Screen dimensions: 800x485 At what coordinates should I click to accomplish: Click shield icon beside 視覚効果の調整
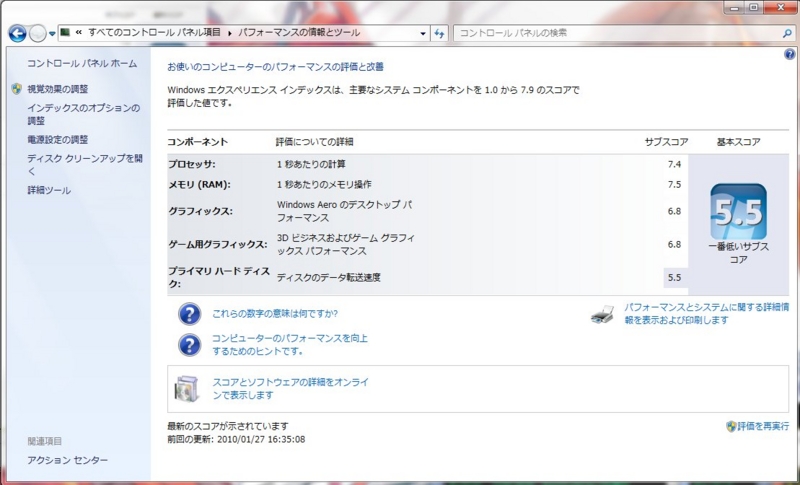click(16, 89)
